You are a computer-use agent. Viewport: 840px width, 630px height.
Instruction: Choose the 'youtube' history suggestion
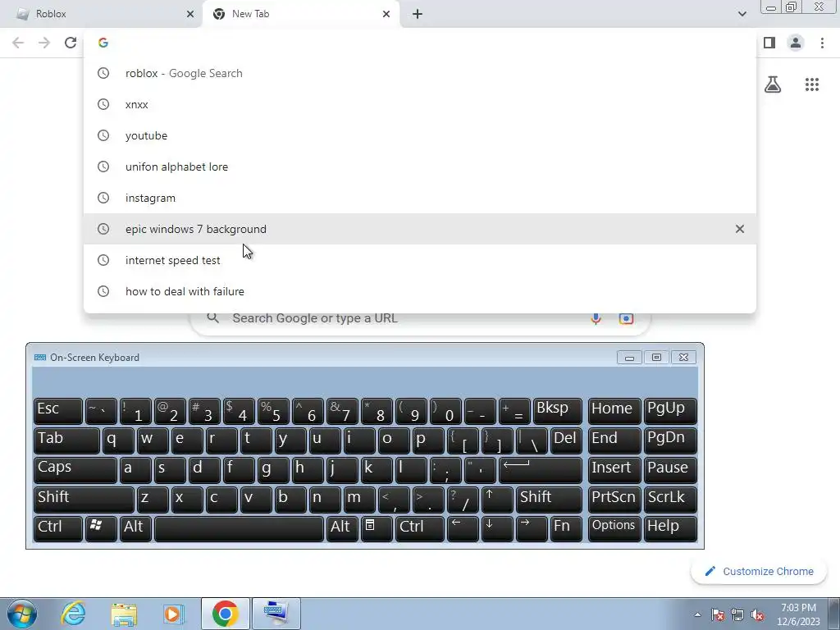[420, 135]
